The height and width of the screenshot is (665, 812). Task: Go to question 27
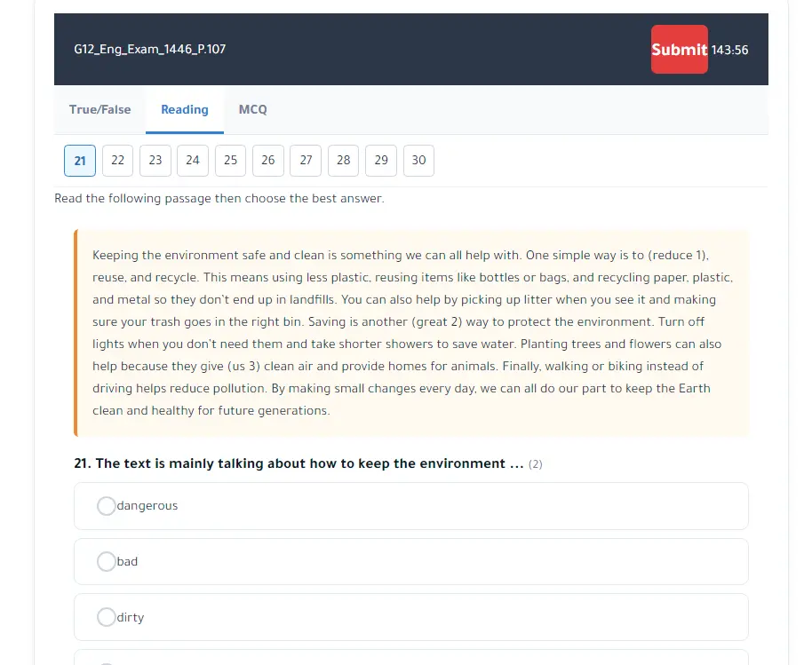[x=306, y=161]
